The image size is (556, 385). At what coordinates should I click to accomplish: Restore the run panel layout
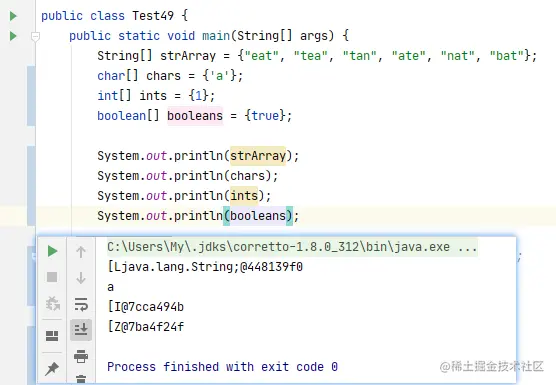point(52,335)
